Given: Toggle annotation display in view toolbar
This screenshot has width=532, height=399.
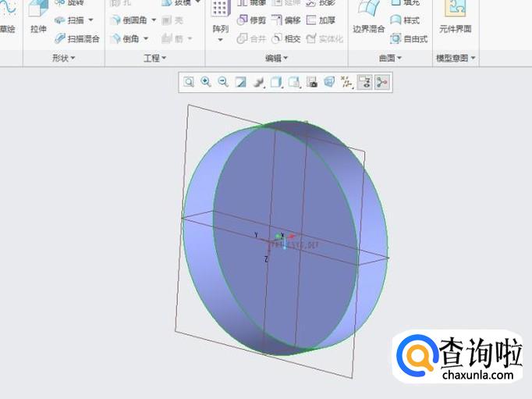Looking at the screenshot, I should [364, 82].
